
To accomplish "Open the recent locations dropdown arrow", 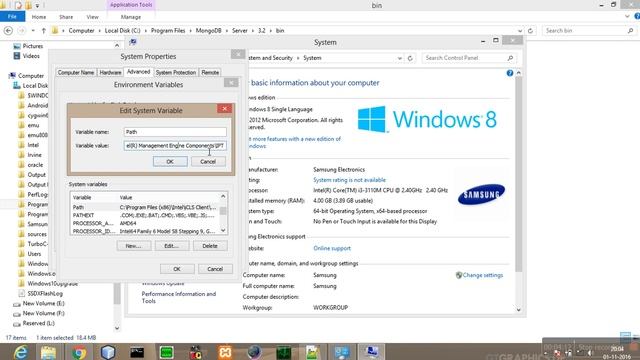I will click(x=33, y=31).
